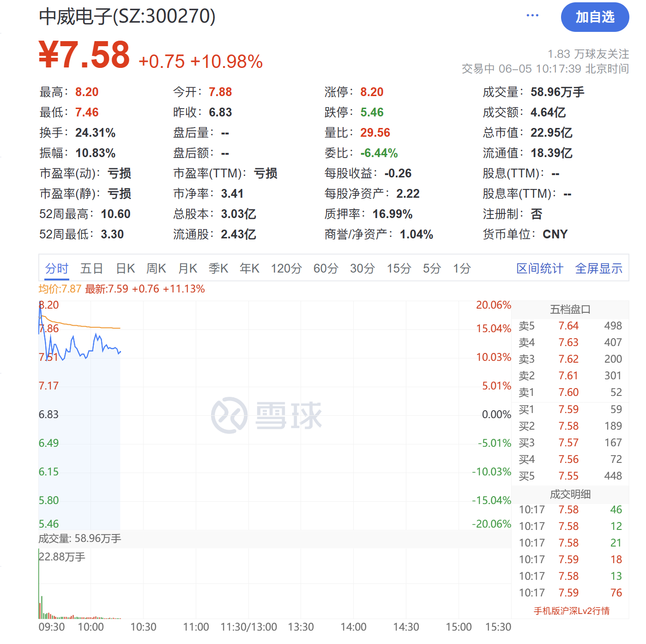Click the 五档盘口 panel header
Viewport: 646px width, 644px height.
570,310
